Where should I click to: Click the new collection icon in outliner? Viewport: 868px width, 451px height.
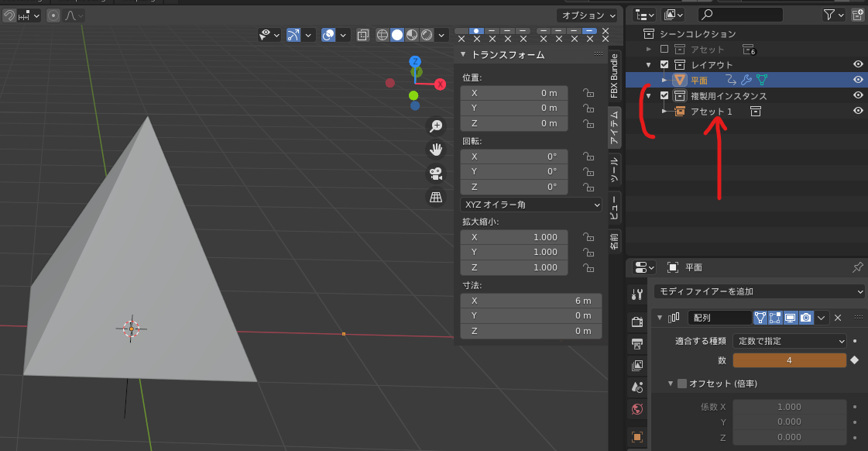click(857, 15)
